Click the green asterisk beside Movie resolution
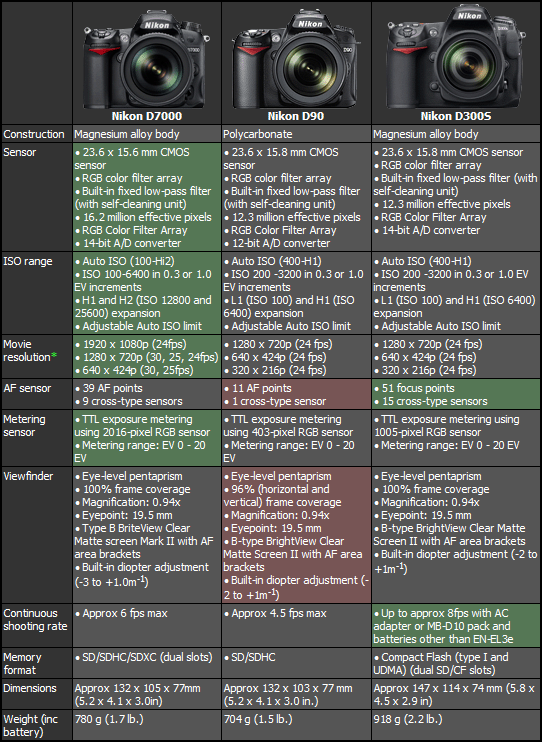Screen dimensions: 542x742 click(54, 355)
